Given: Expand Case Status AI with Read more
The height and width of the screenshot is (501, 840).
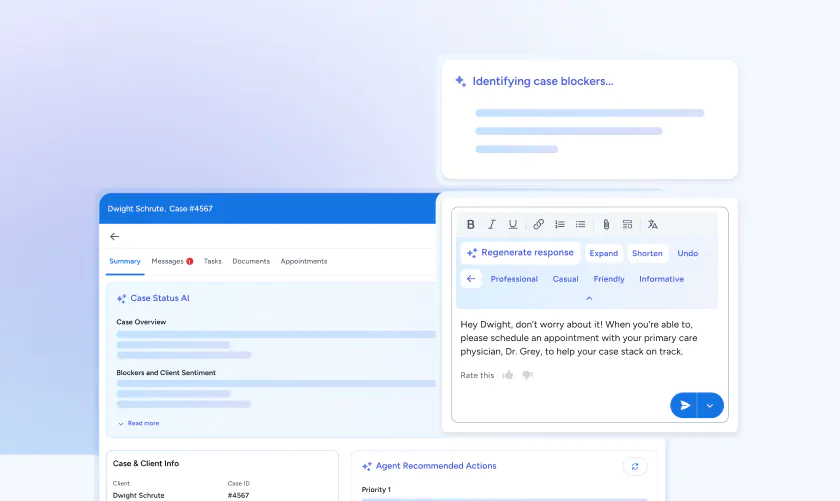Looking at the screenshot, I should (x=138, y=423).
